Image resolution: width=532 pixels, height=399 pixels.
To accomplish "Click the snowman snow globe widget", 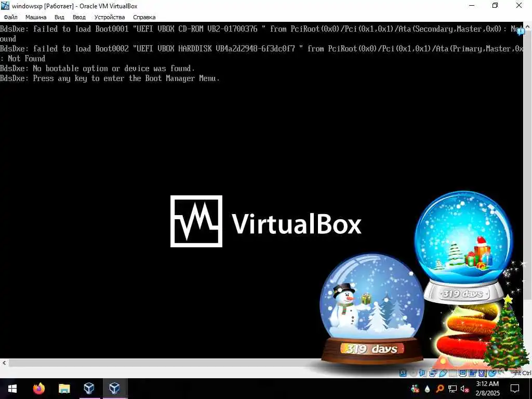I will [x=372, y=308].
